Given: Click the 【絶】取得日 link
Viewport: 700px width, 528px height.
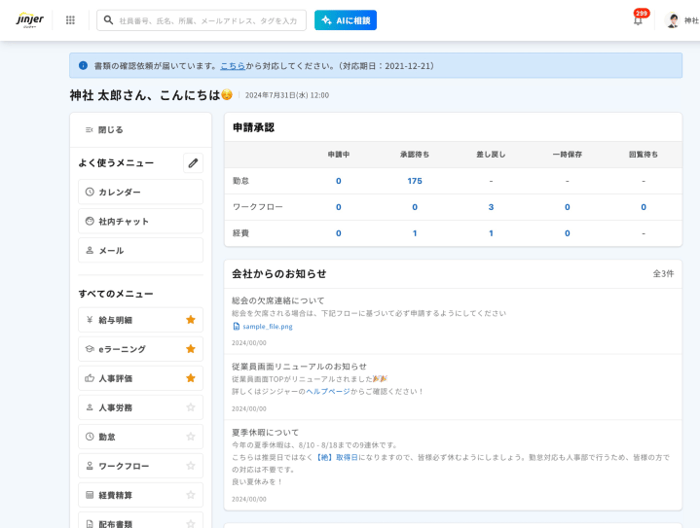Looking at the screenshot, I should [337, 457].
